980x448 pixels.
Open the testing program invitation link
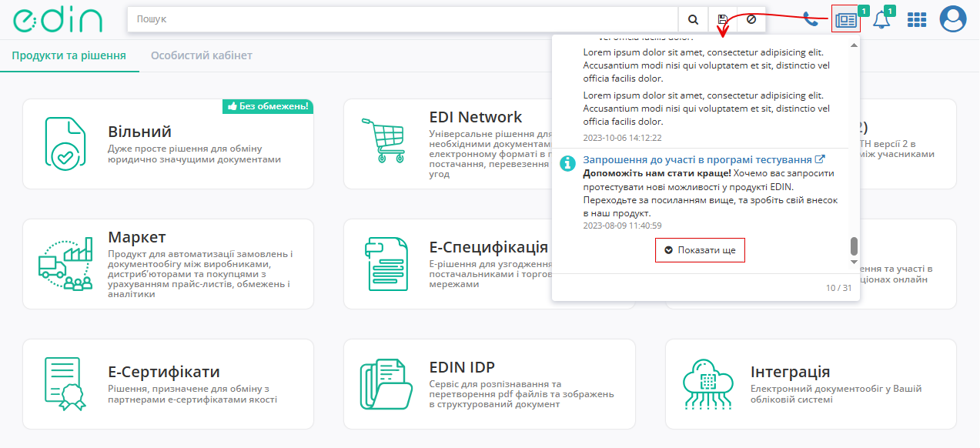tap(697, 159)
